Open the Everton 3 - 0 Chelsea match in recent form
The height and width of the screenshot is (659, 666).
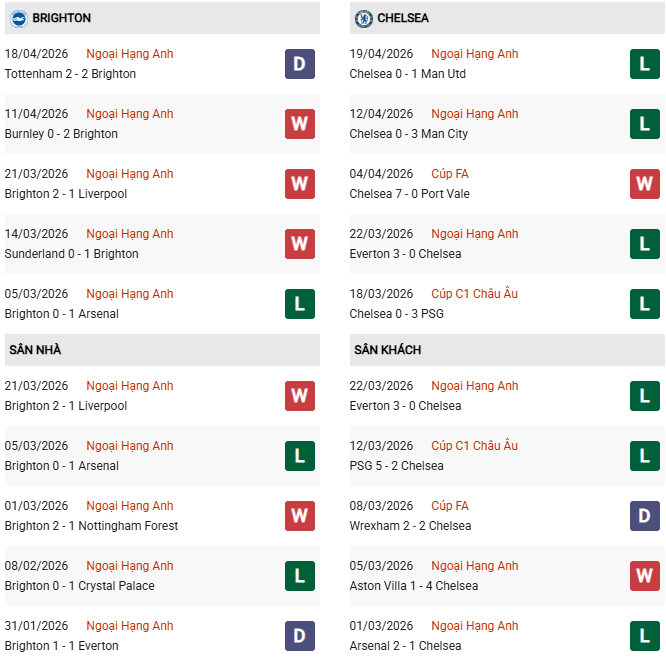pos(405,254)
